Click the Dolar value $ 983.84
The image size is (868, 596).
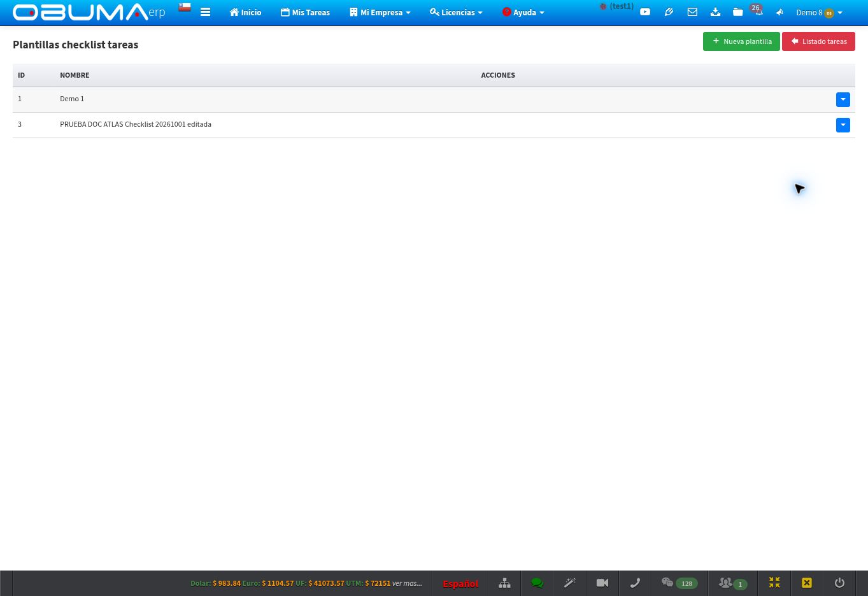tap(227, 583)
